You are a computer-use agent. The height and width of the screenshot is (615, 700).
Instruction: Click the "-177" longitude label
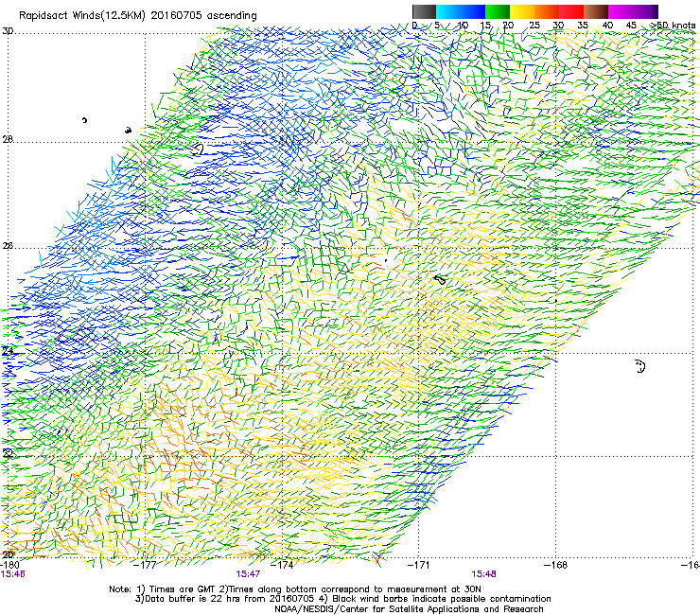(x=145, y=565)
